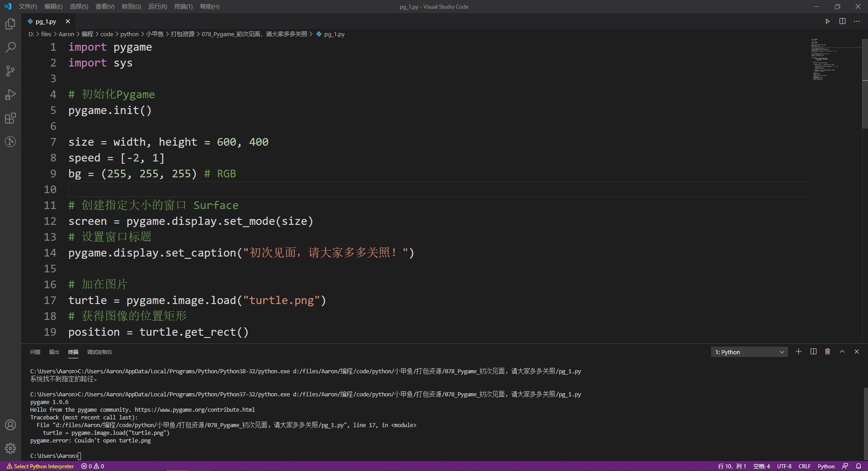Change end of line sequence CRLF
This screenshot has width=868, height=471.
pos(804,466)
